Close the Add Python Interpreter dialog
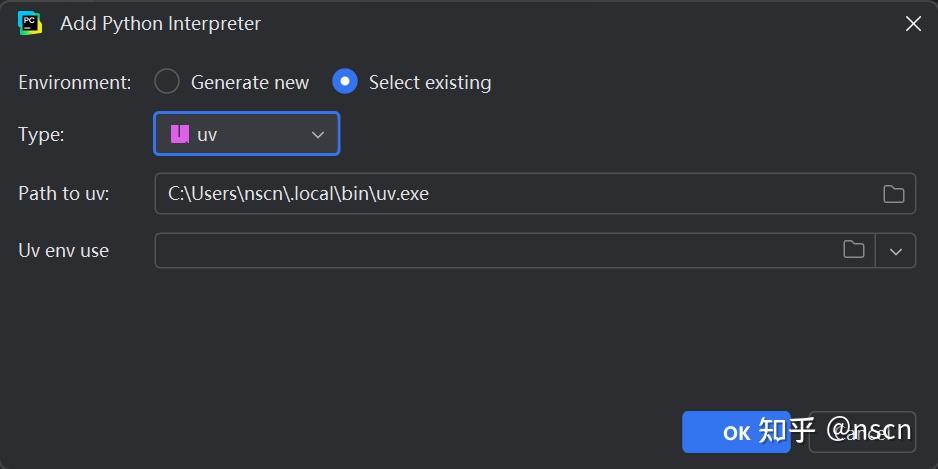Screen dimensions: 938x469 click(913, 24)
